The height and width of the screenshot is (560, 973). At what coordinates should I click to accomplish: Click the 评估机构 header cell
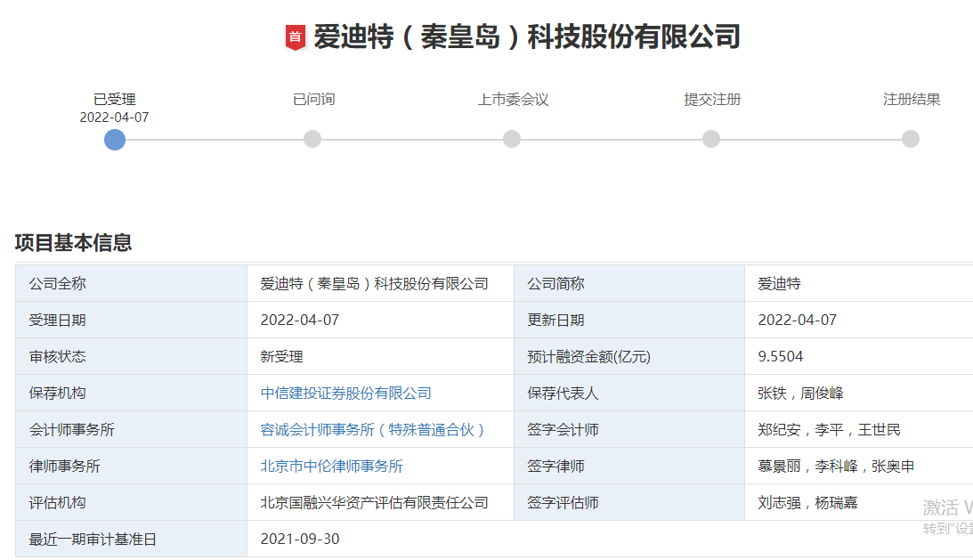tap(131, 503)
